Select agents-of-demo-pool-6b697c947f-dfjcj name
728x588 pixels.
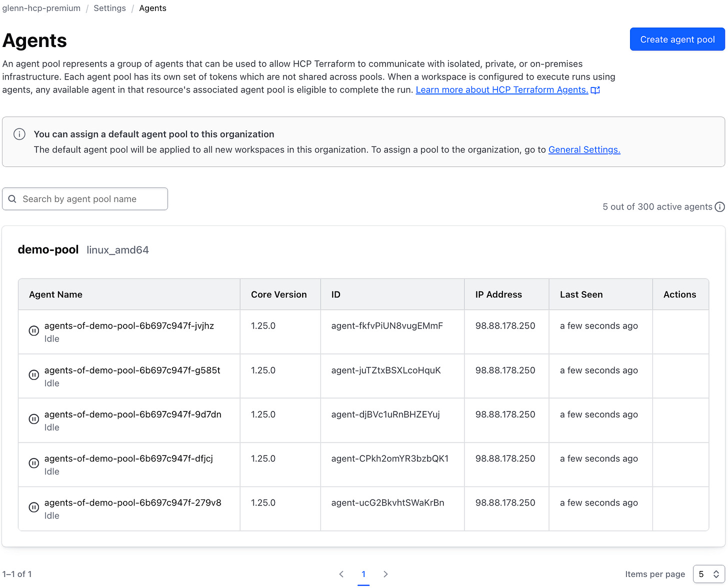pos(128,458)
